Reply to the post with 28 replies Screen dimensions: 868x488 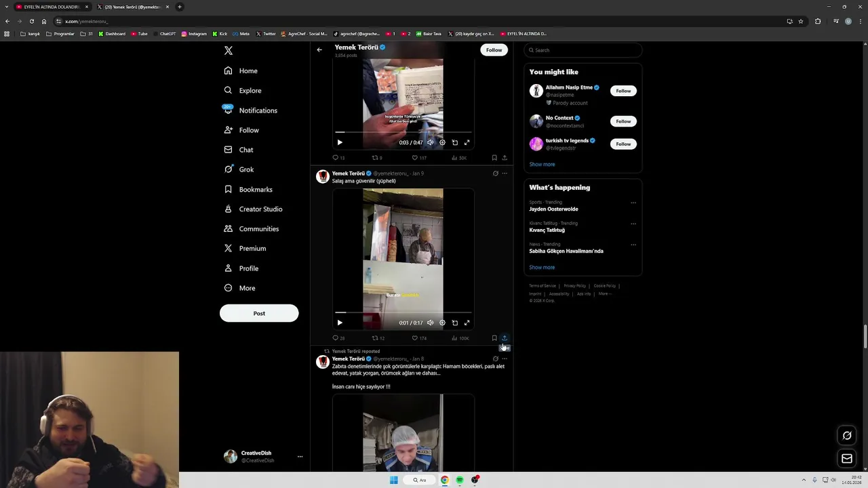click(x=338, y=338)
